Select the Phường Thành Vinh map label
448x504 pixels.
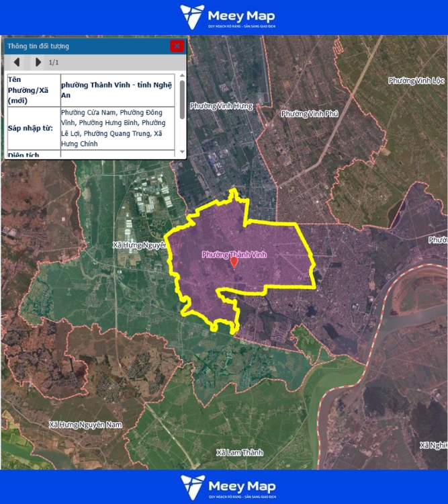pos(234,254)
